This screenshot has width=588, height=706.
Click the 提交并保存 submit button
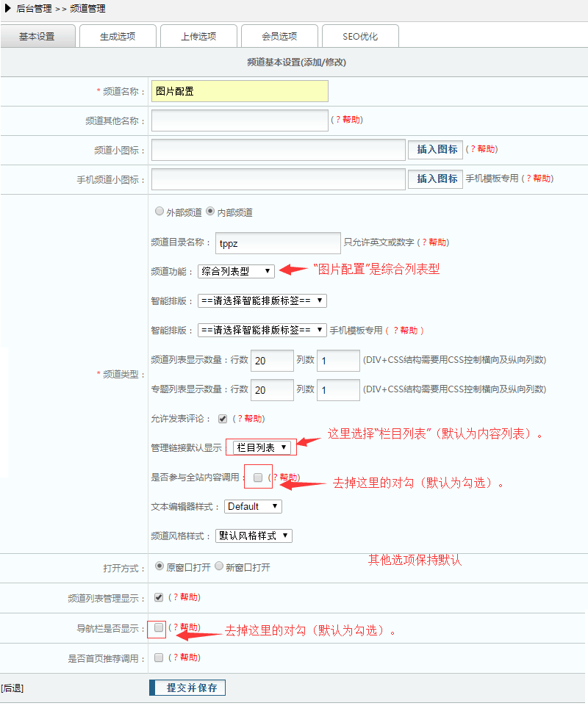tap(187, 688)
